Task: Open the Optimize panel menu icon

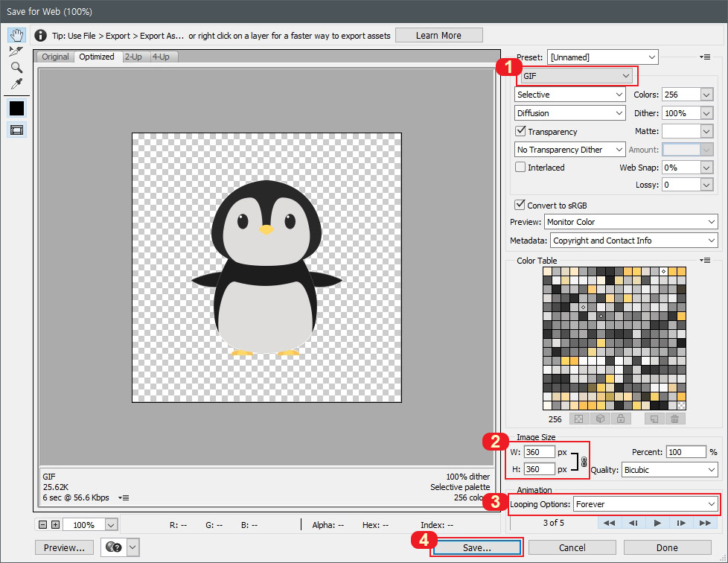Action: click(705, 57)
